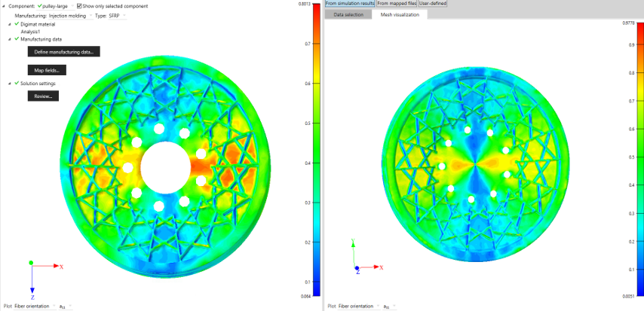This screenshot has width=644, height=311.
Task: Select the From mapped files option
Action: tap(397, 3)
